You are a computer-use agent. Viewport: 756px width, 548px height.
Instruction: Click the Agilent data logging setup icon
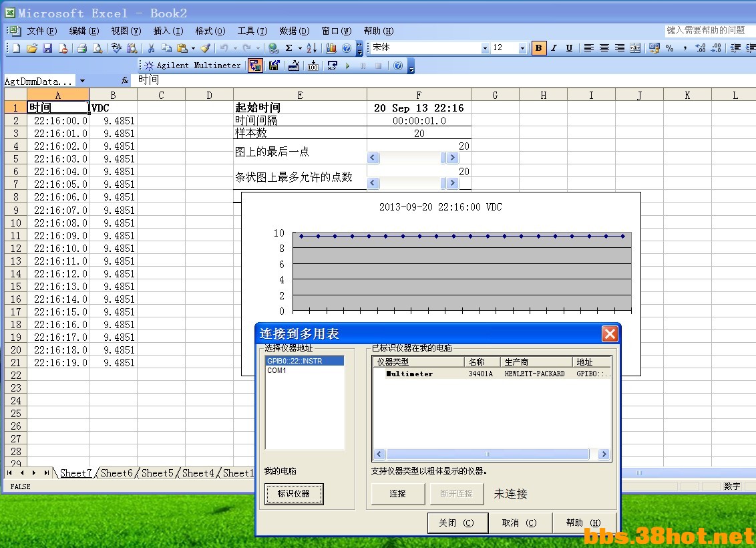332,65
